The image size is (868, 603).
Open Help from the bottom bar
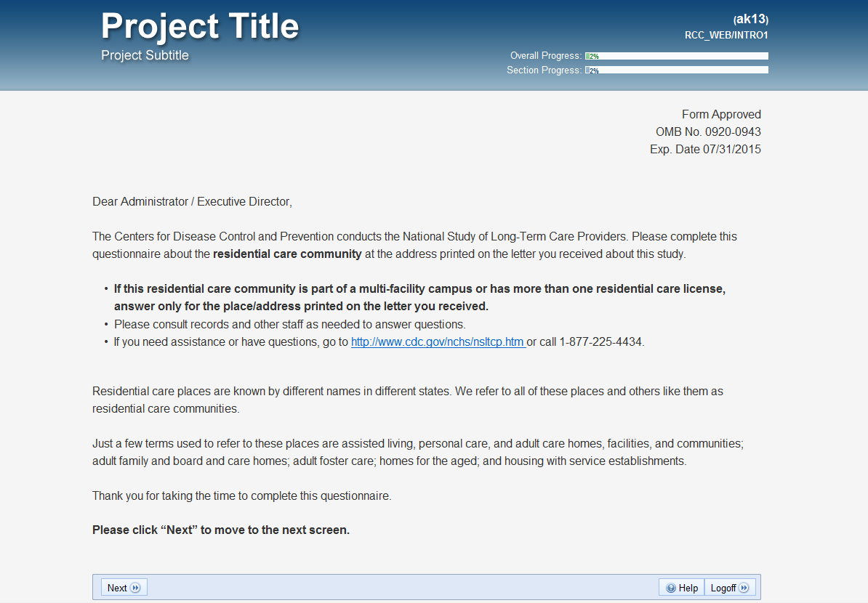[682, 588]
